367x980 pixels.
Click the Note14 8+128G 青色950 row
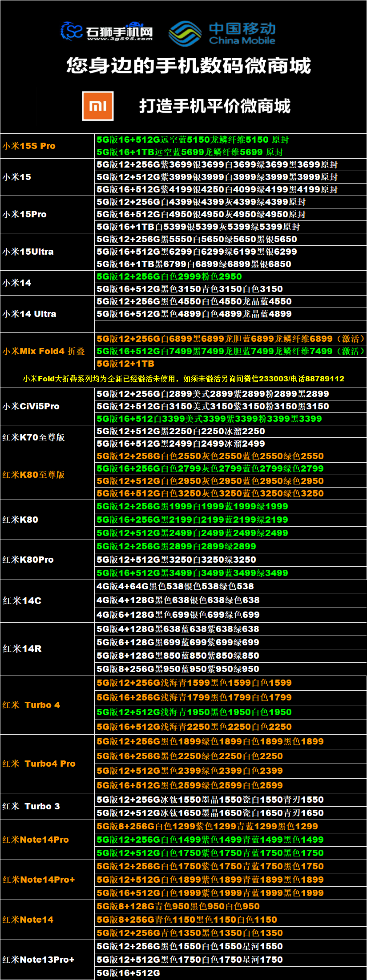pyautogui.click(x=231, y=906)
